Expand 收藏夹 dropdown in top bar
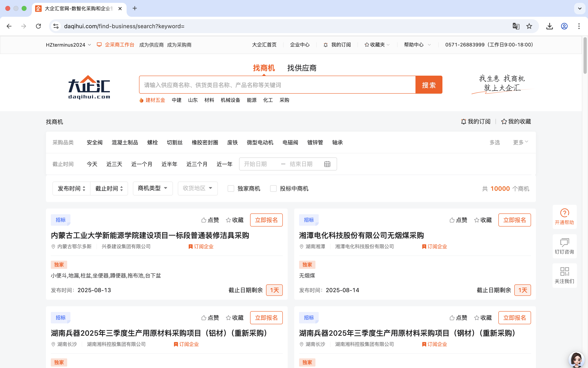The image size is (588, 368). 377,45
